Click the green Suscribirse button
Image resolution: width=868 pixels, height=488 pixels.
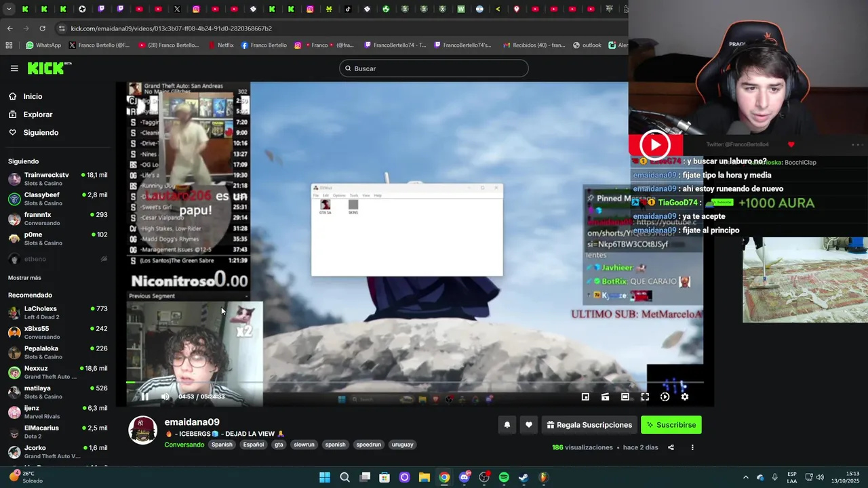point(671,425)
